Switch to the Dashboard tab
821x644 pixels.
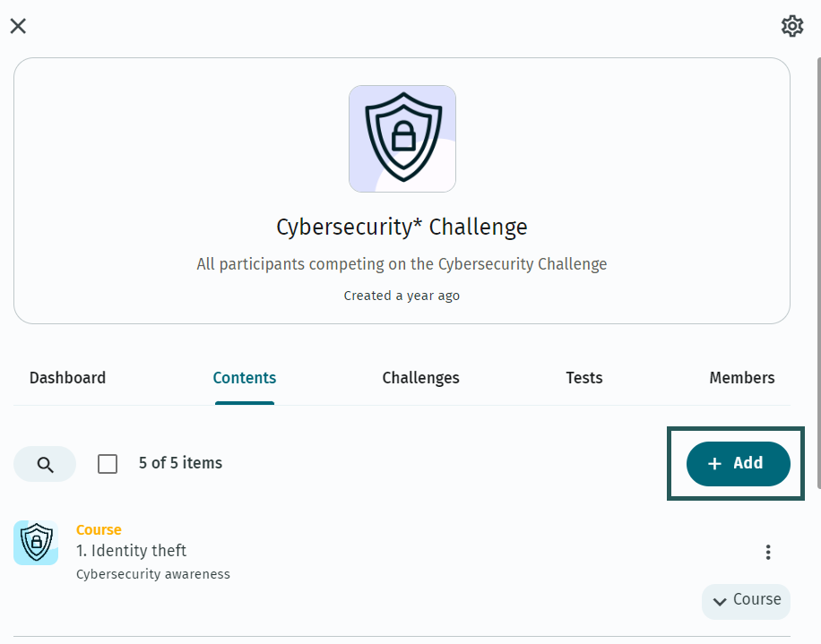(x=67, y=378)
